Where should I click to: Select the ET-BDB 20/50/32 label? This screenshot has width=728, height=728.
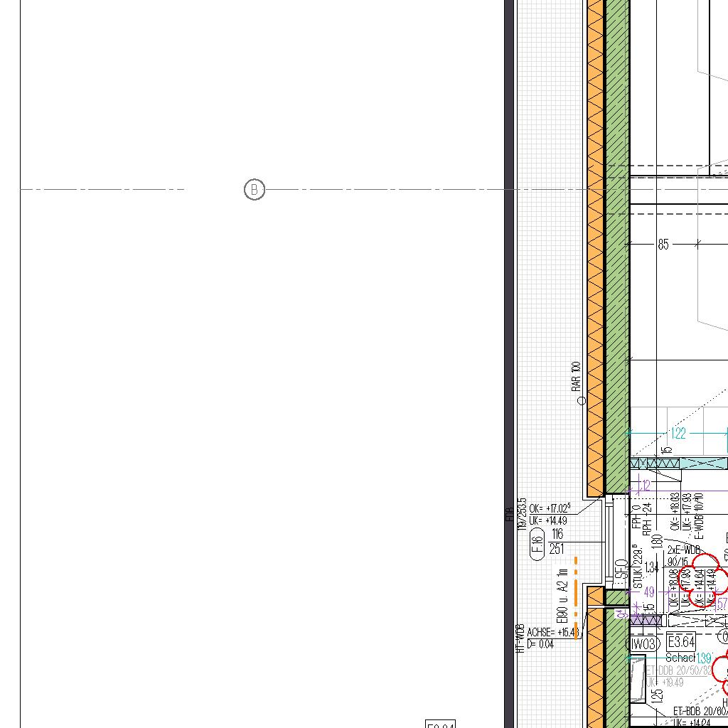[678, 670]
